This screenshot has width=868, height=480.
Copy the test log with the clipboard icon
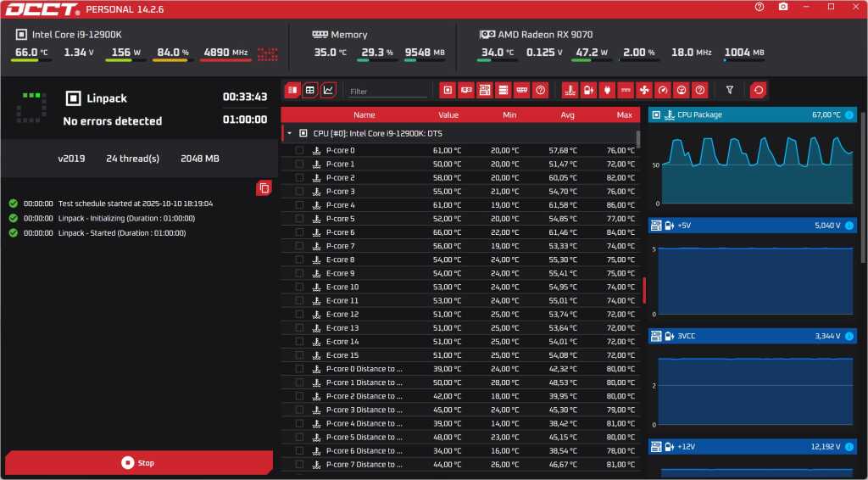coord(264,188)
